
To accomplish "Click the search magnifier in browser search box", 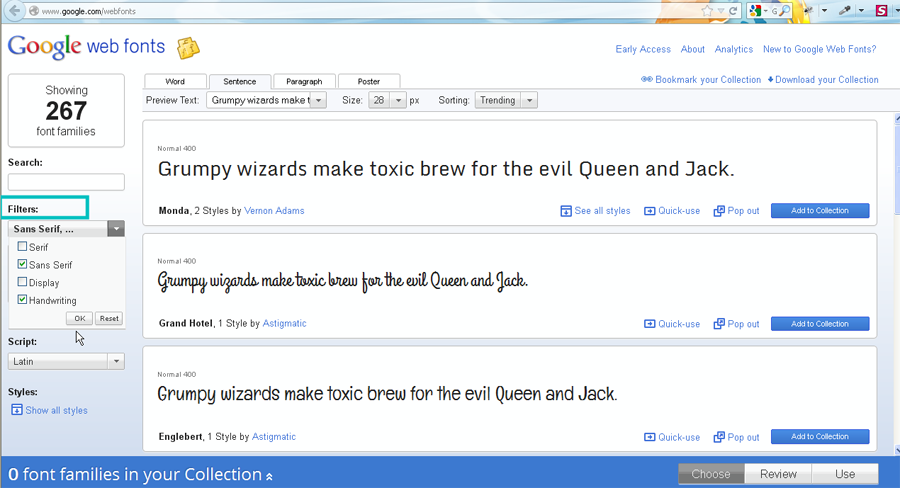I will (785, 11).
